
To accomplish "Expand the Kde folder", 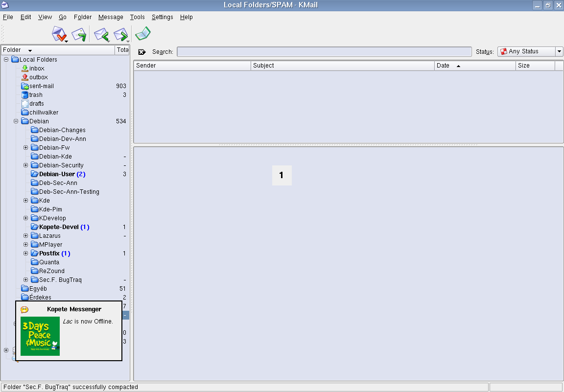I will click(25, 200).
